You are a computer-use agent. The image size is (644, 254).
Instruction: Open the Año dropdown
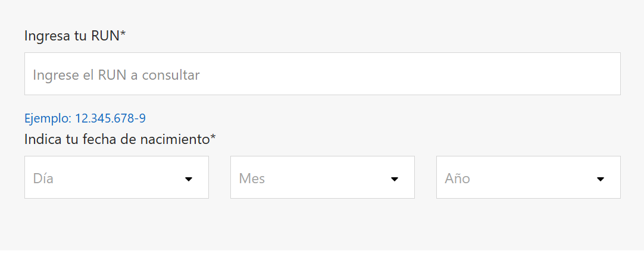coord(528,177)
